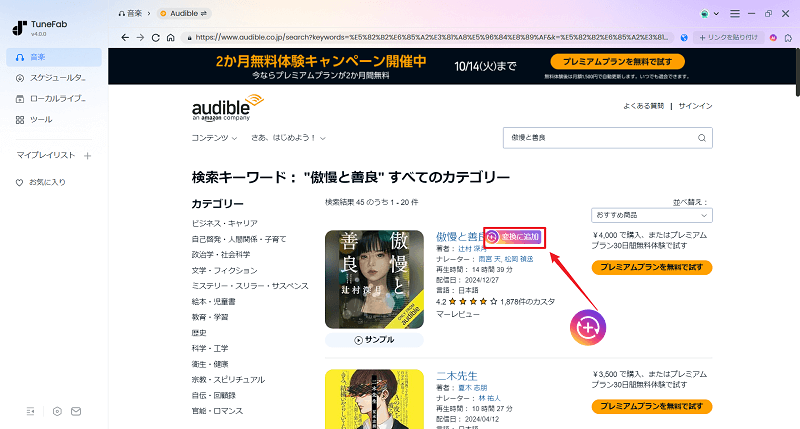The image size is (800, 429).
Task: Click the search magnifier icon
Action: 702,138
